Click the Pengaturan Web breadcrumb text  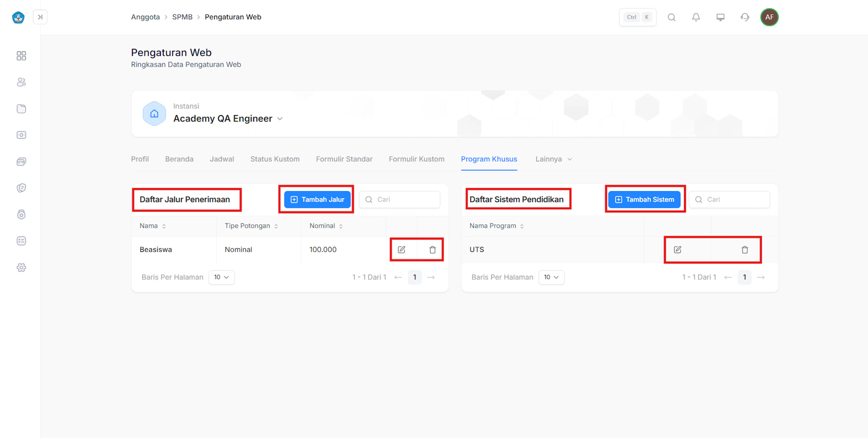tap(233, 17)
